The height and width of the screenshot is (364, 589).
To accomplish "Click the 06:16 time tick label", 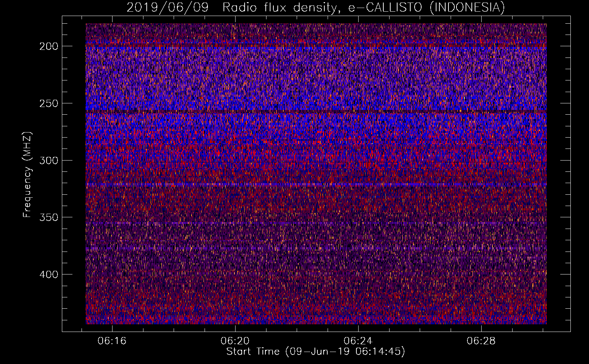I will point(112,341).
